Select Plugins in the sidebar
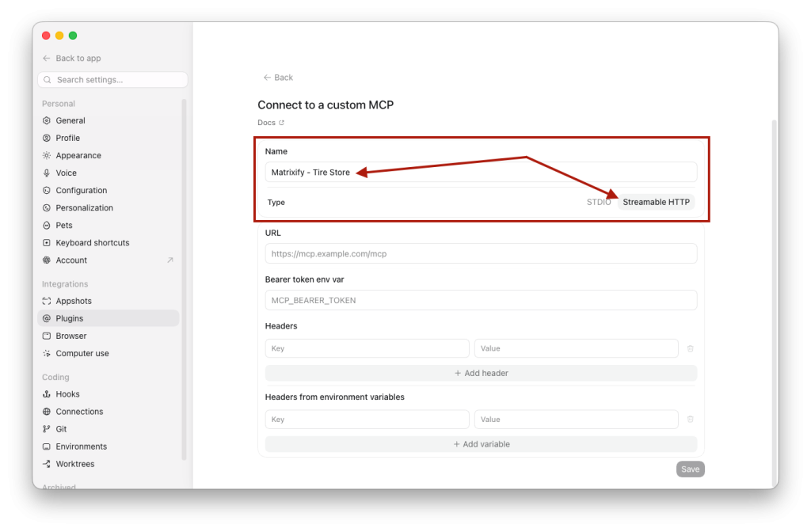811x532 pixels. [x=109, y=318]
